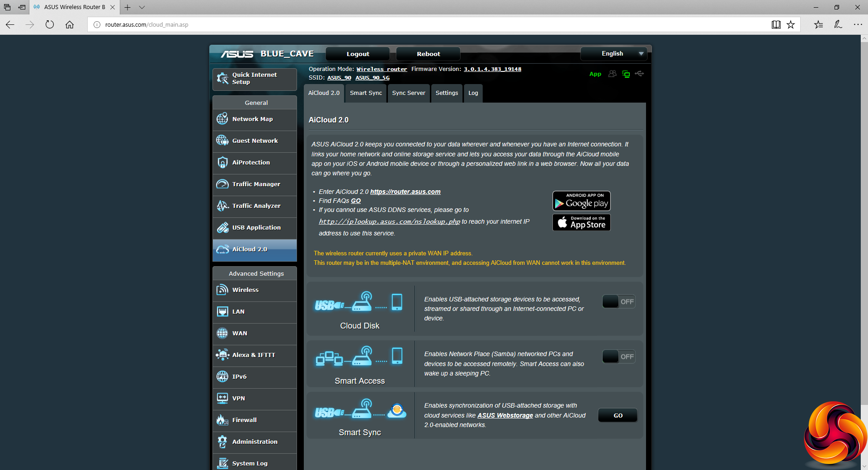Click the Firewall flame icon

coord(222,420)
